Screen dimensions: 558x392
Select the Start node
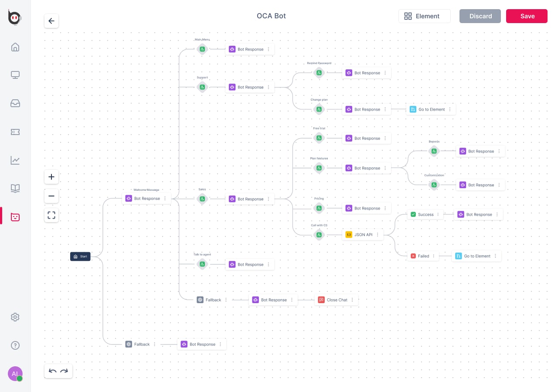[80, 257]
